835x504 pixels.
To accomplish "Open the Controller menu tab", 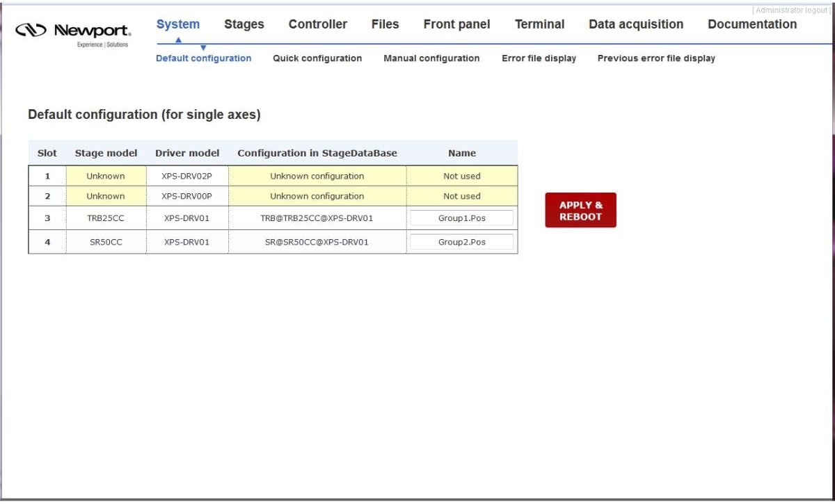I will tap(318, 24).
